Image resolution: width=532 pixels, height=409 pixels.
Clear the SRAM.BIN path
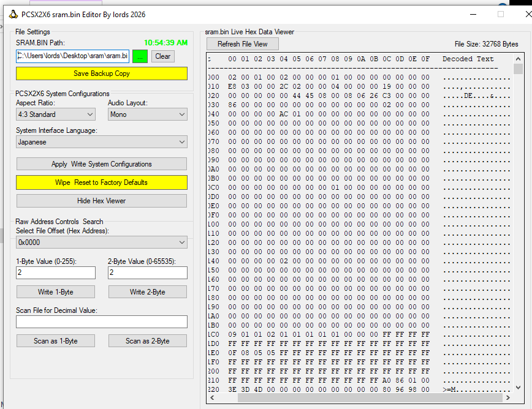point(163,56)
